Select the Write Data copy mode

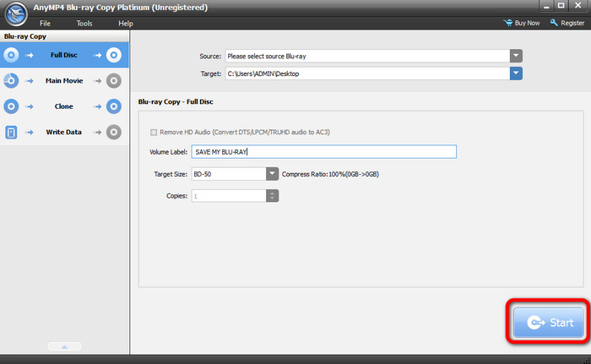click(64, 132)
